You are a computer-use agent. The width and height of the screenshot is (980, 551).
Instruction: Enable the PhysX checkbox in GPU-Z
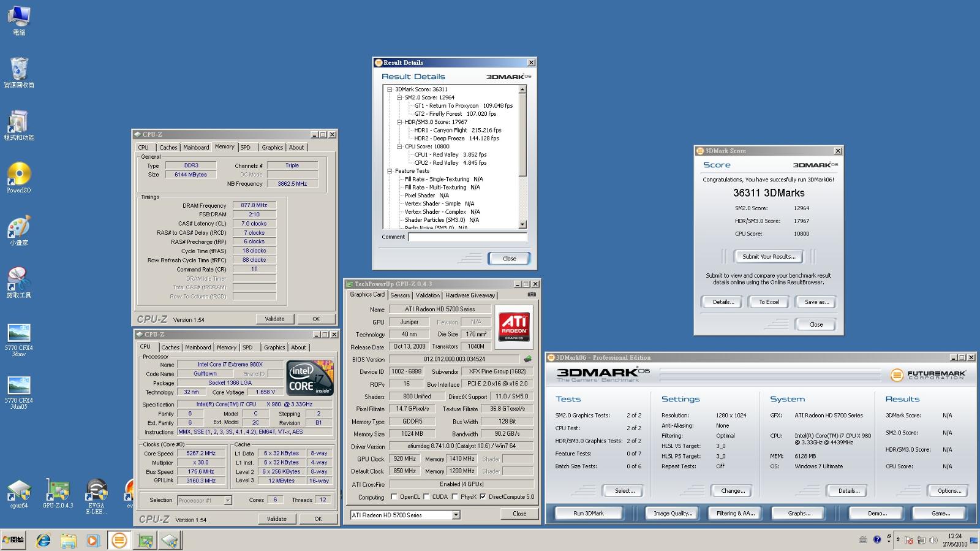(454, 497)
